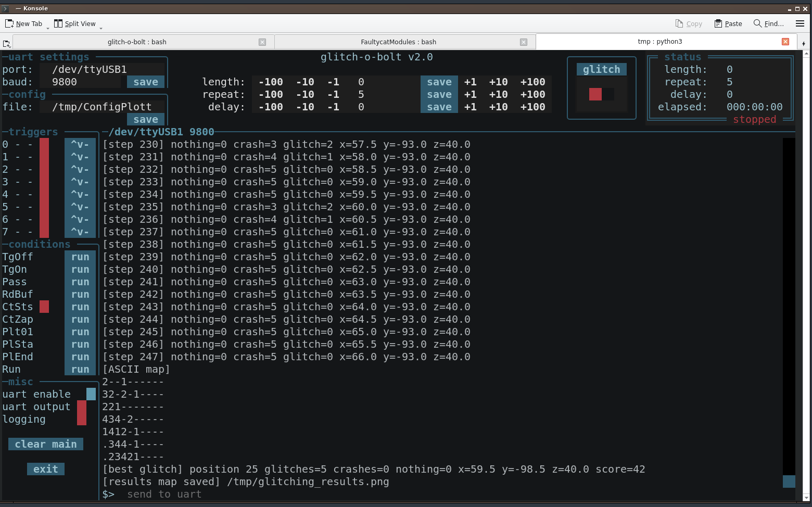Open the Konsole hamburger menu
Viewport: 812px width, 507px height.
800,23
